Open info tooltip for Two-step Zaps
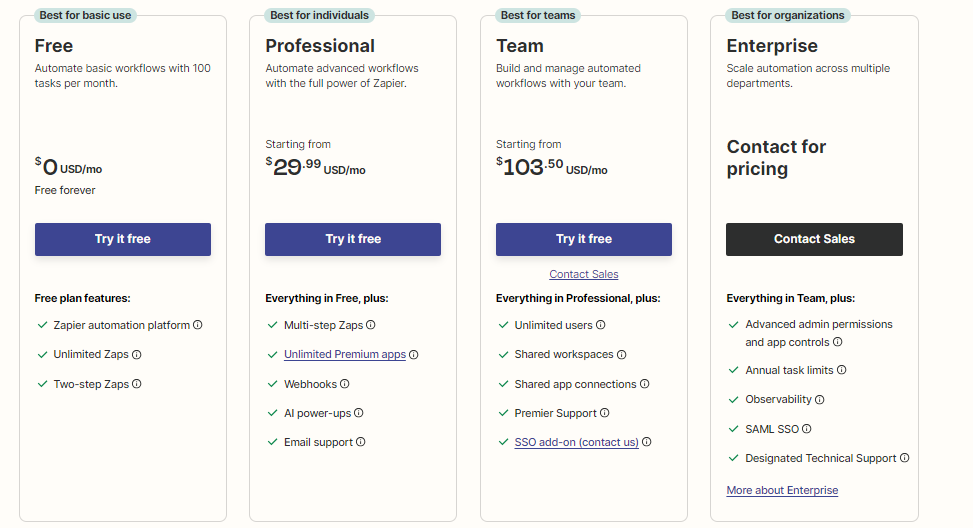 click(x=137, y=384)
